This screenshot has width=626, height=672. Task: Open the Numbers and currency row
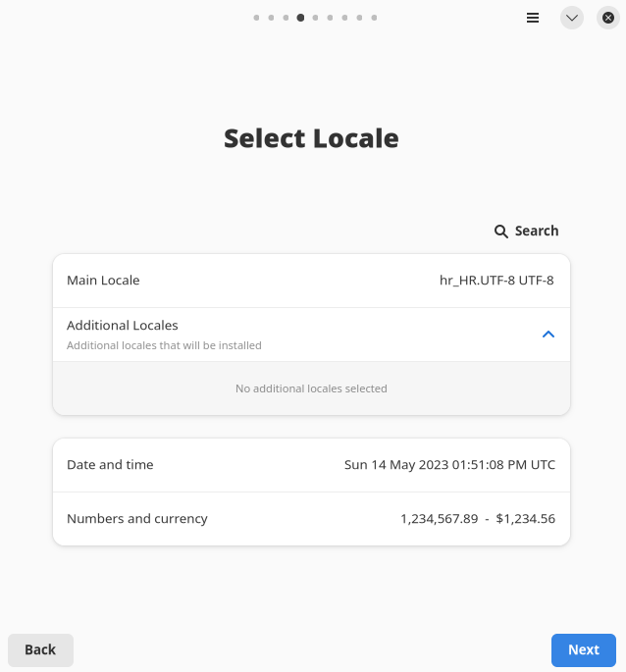coord(311,519)
